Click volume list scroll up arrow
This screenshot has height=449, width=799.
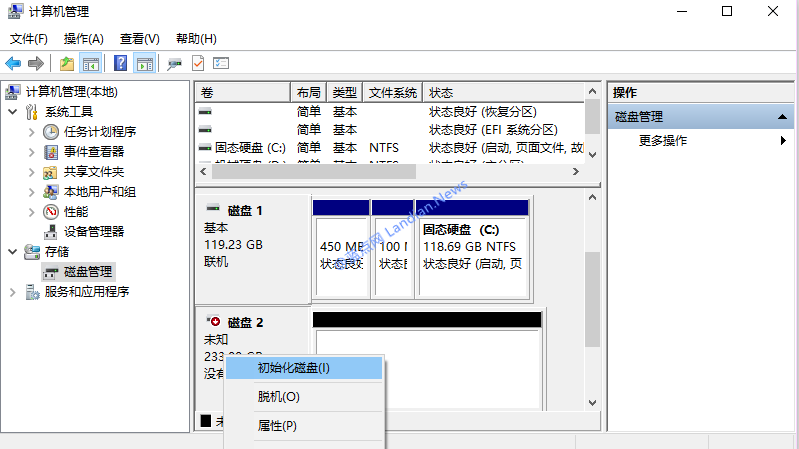(x=592, y=91)
